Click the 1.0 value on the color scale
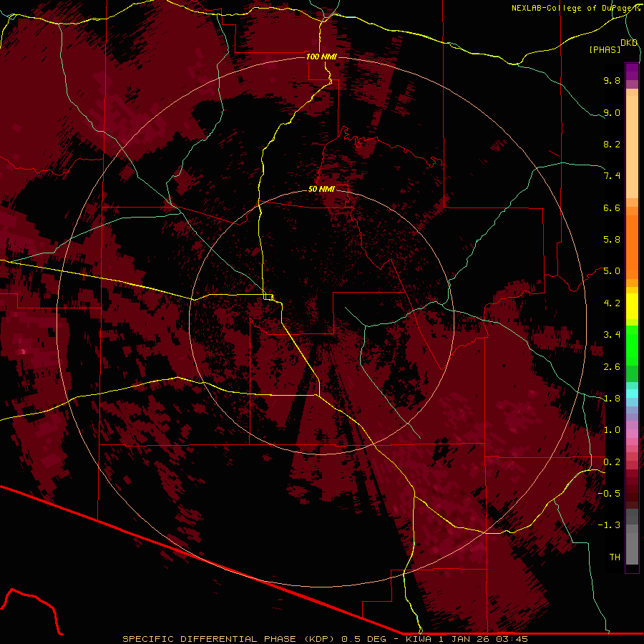This screenshot has width=644, height=644. [612, 430]
